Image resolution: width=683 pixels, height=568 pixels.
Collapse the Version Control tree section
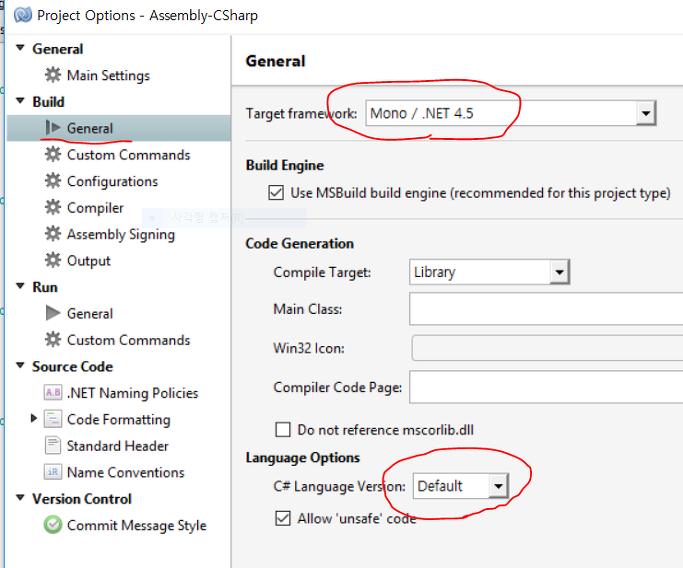[x=20, y=498]
